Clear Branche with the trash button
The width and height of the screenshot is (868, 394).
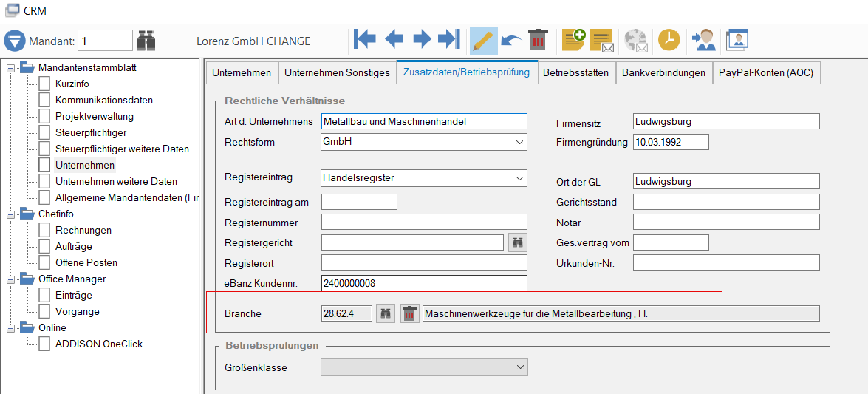click(x=410, y=313)
